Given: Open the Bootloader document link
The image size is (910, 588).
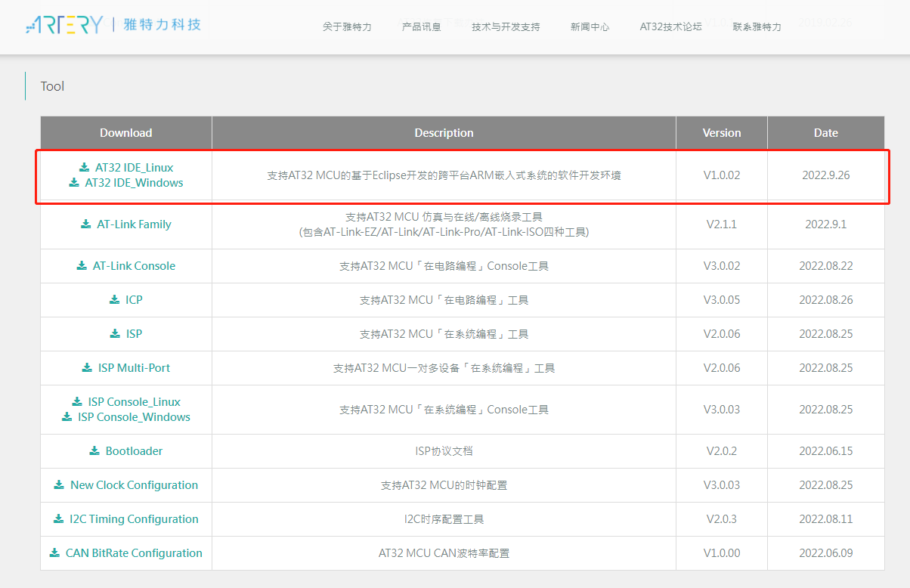Looking at the screenshot, I should [x=134, y=450].
